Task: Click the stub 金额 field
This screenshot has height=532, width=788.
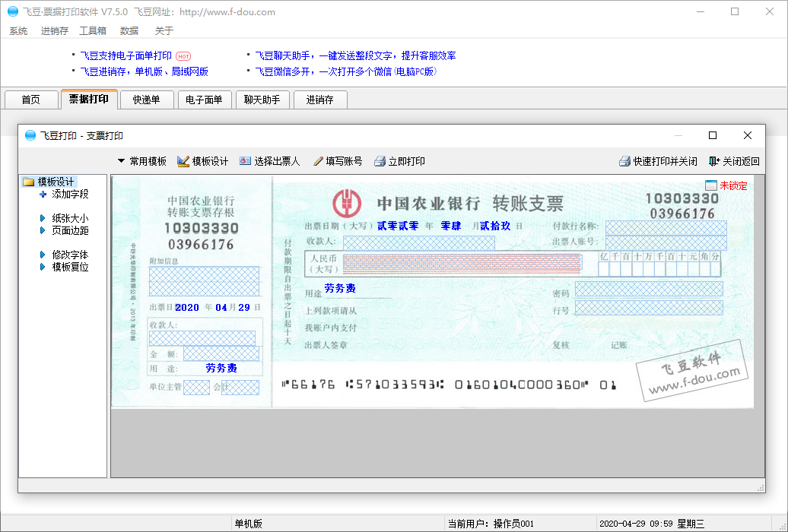Action: (x=221, y=353)
